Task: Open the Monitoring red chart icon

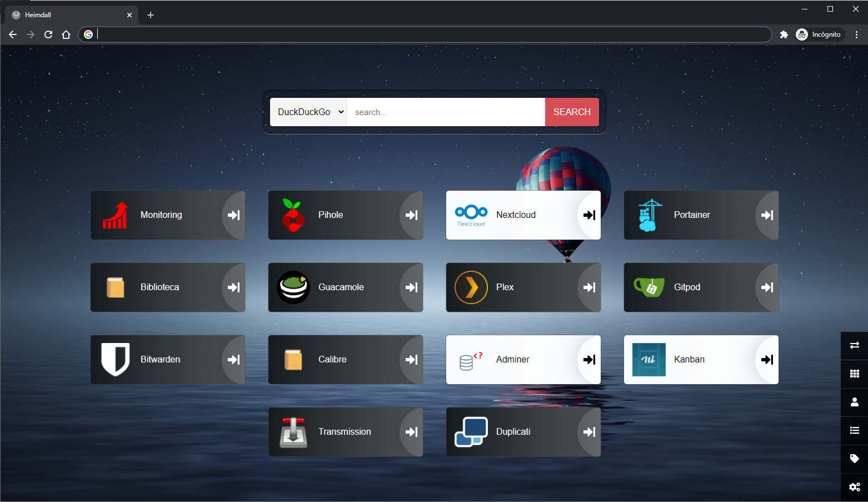Action: (x=115, y=215)
